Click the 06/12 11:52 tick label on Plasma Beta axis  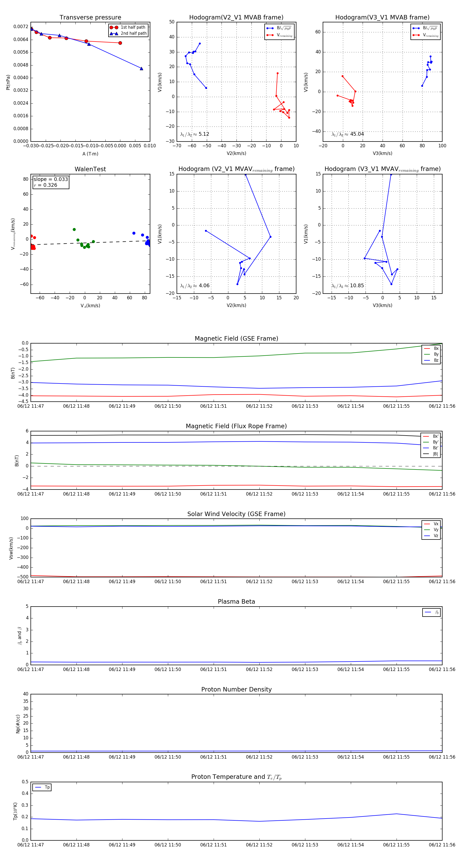pyautogui.click(x=259, y=669)
